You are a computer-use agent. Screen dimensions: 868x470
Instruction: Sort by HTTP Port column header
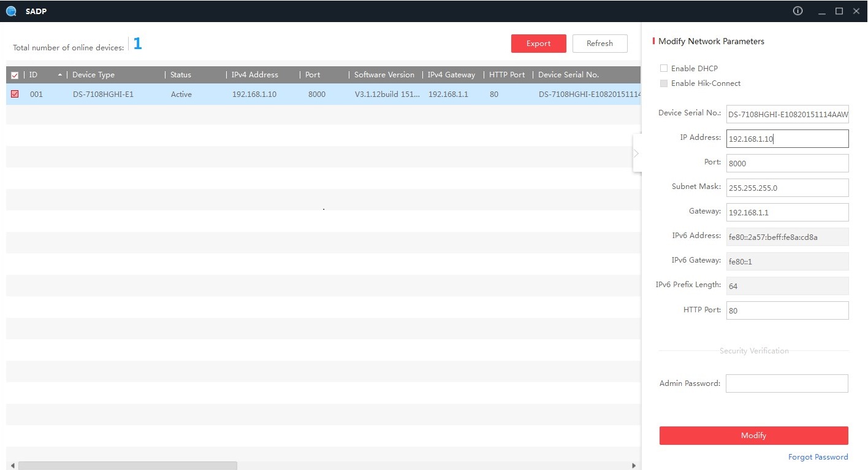coord(507,75)
